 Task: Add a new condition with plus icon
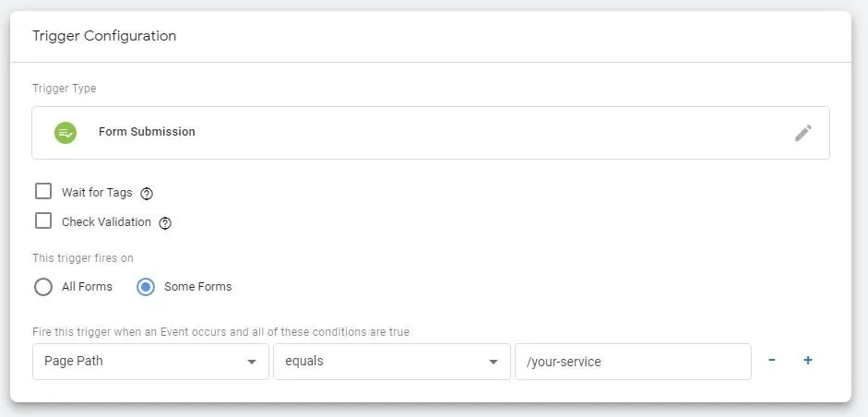tap(808, 361)
